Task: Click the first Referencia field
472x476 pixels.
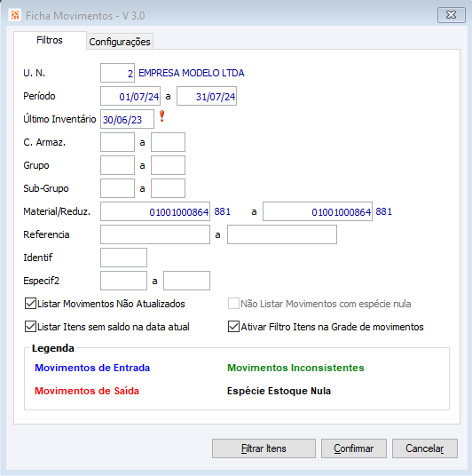Action: (155, 234)
